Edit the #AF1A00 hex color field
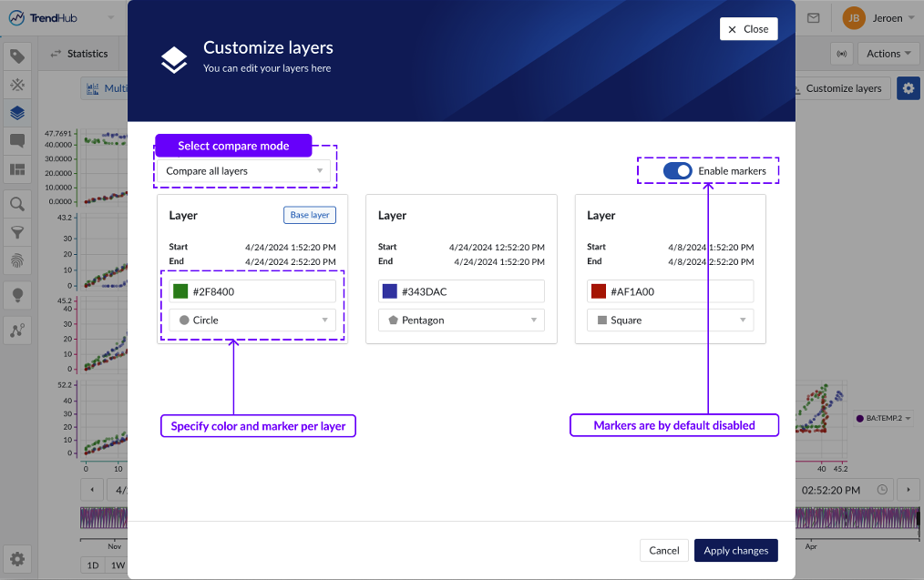Image resolution: width=924 pixels, height=580 pixels. click(679, 291)
